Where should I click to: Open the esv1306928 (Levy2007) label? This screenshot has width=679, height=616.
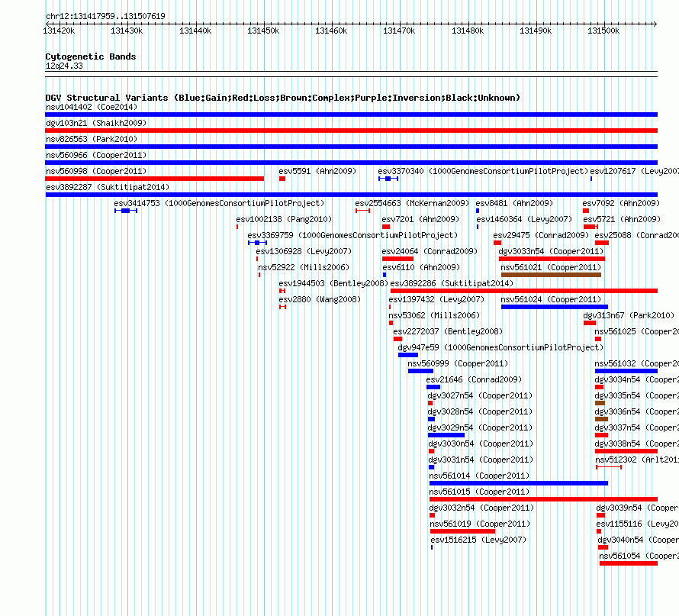(304, 251)
